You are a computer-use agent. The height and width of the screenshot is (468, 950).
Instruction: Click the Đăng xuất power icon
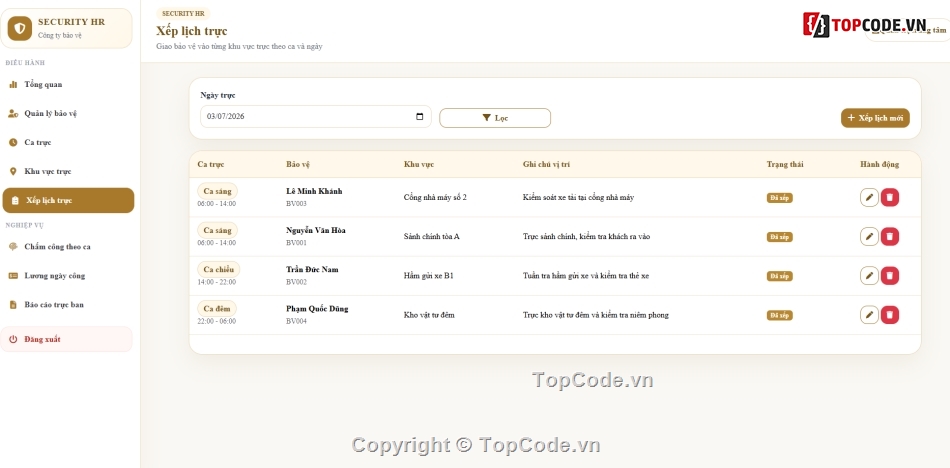coord(13,339)
